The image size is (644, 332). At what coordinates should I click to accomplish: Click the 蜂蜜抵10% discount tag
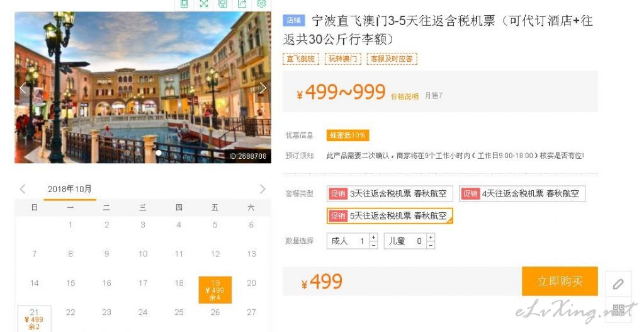pos(347,135)
